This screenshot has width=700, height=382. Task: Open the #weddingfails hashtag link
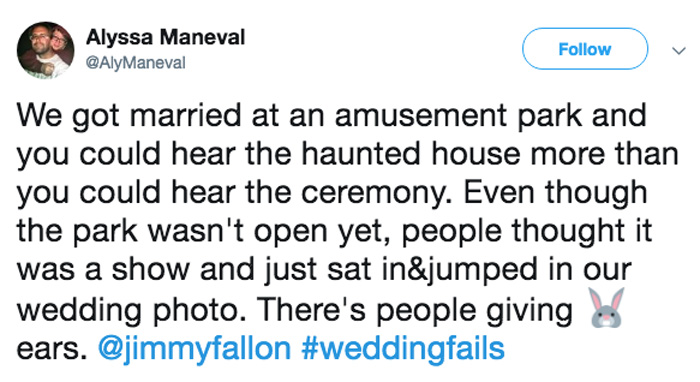[x=403, y=348]
